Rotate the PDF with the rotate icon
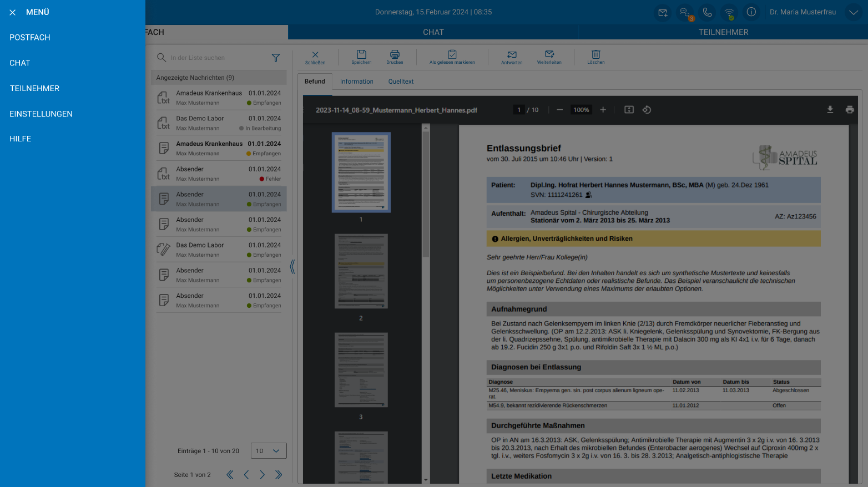868x487 pixels. [x=647, y=110]
